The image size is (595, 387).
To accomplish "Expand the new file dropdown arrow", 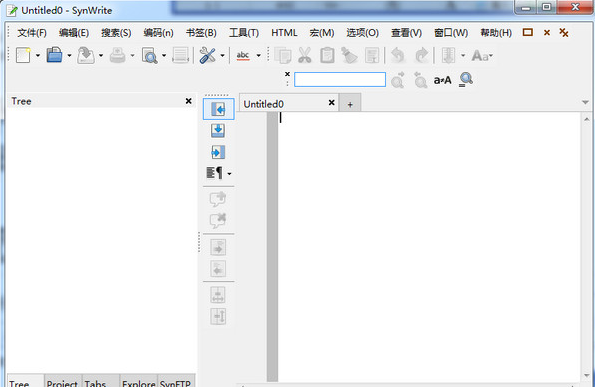I will tap(38, 56).
